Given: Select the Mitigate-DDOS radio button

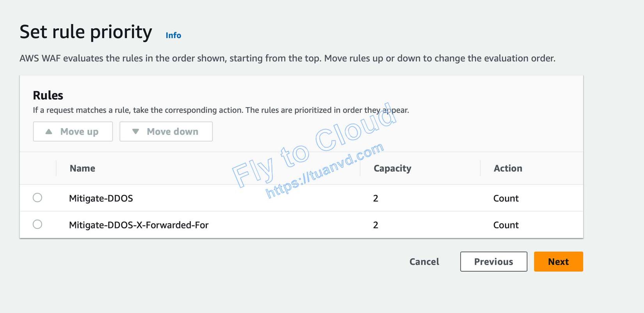Looking at the screenshot, I should (x=37, y=198).
